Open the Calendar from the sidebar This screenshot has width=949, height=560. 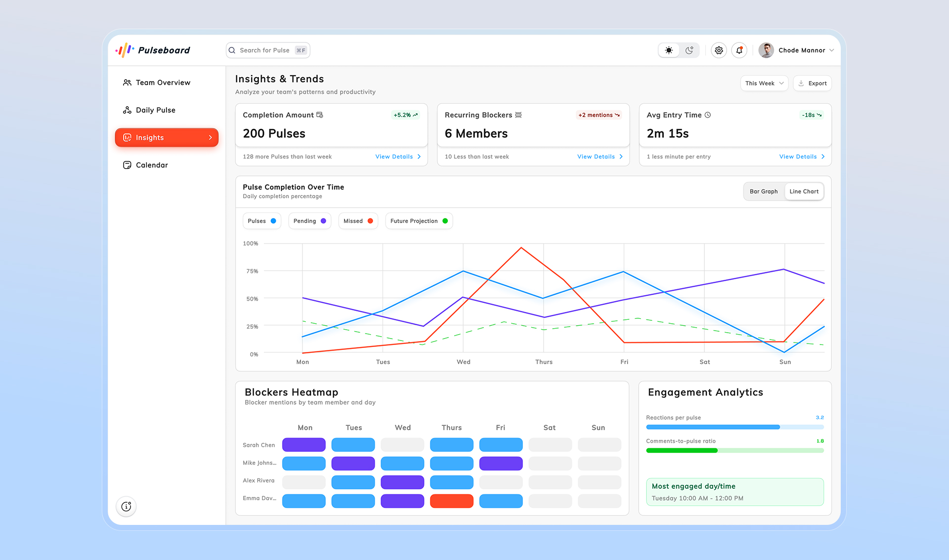coord(127,165)
